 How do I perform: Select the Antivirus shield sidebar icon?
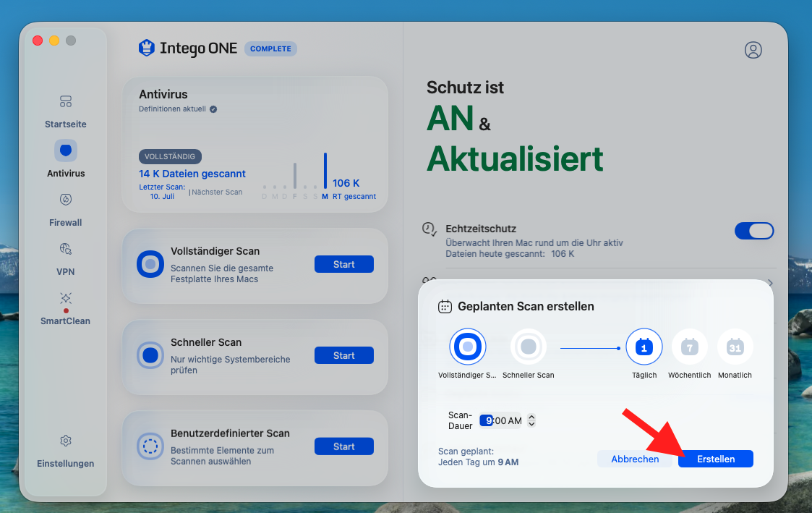[66, 150]
